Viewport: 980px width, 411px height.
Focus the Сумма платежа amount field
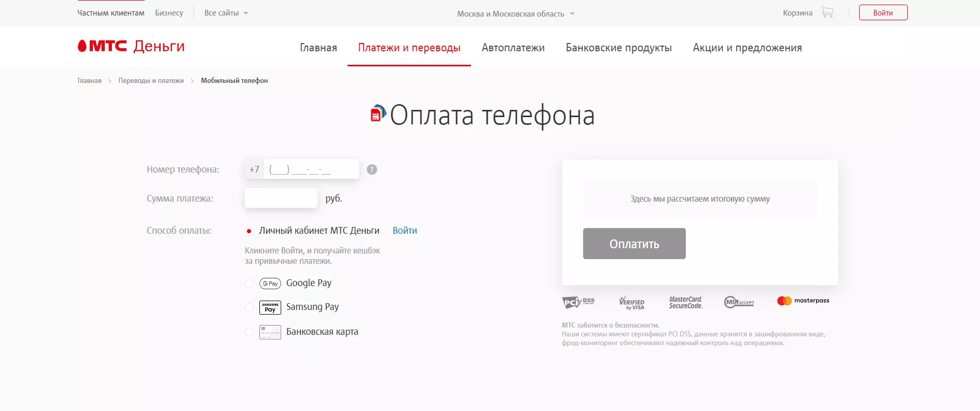coord(281,198)
